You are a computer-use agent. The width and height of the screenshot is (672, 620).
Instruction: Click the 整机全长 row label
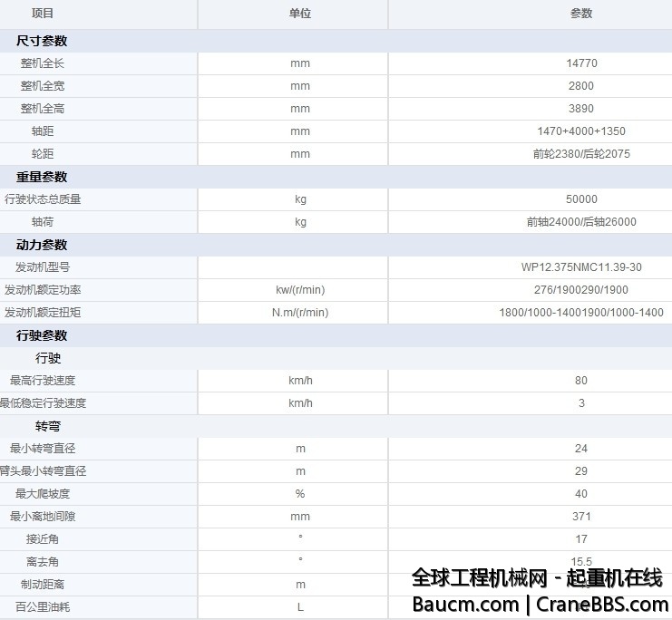click(x=43, y=63)
